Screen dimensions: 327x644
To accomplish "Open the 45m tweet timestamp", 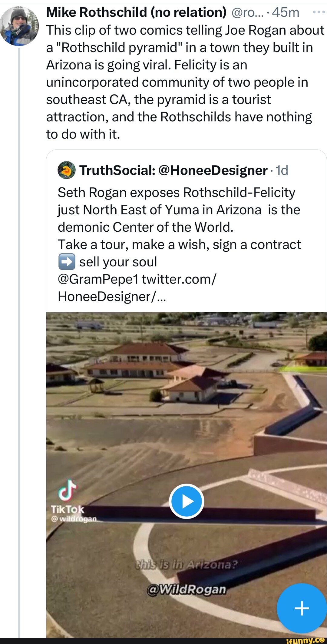I will coord(286,12).
